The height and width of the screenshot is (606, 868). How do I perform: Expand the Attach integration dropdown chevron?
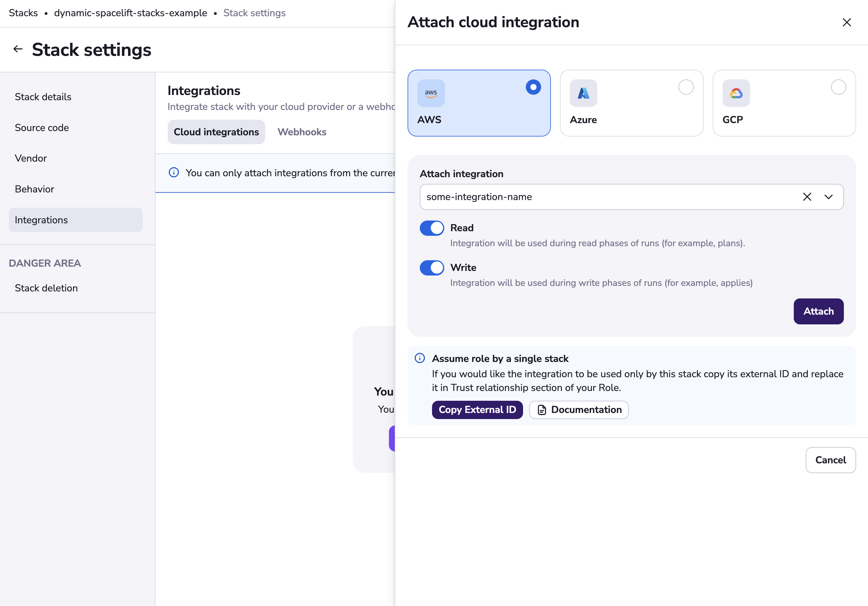pyautogui.click(x=828, y=197)
